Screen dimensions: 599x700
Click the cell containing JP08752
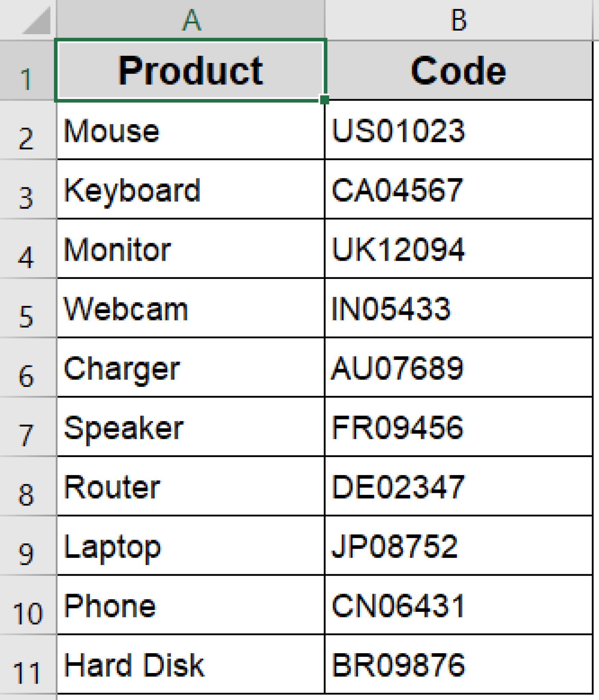point(458,543)
